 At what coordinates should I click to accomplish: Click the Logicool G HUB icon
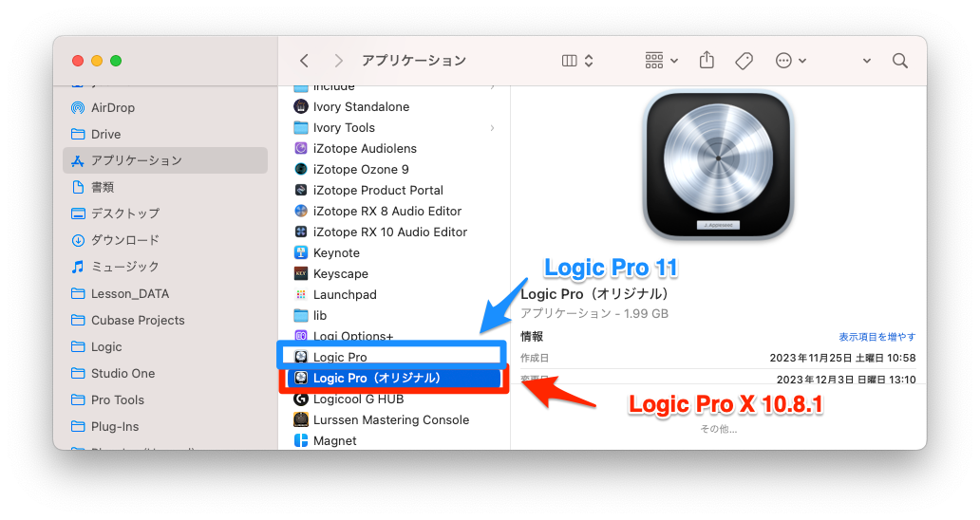[x=301, y=399]
